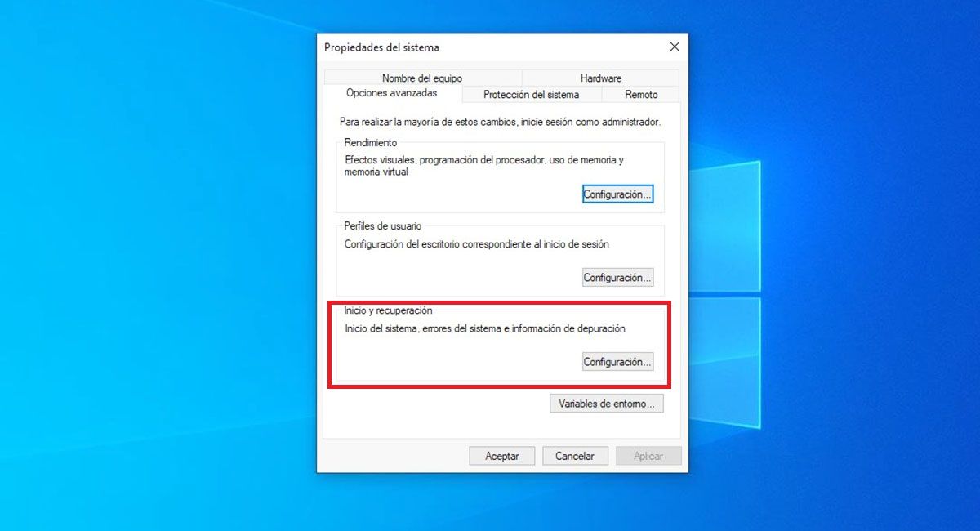Switch to the Nombre del equipo tab
The width and height of the screenshot is (980, 531).
click(x=421, y=78)
